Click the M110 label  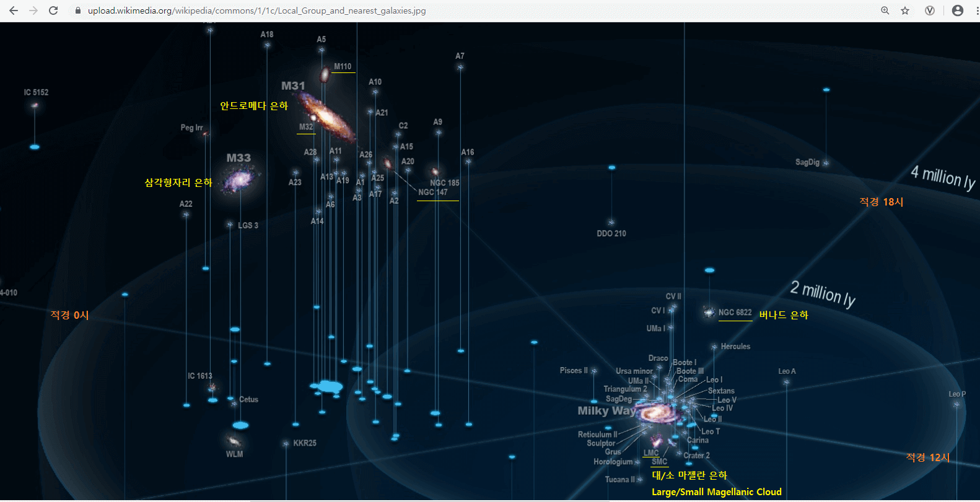[343, 66]
